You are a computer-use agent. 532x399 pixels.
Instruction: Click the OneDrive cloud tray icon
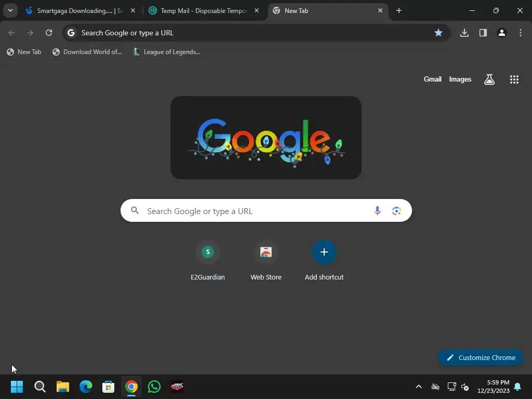435,387
